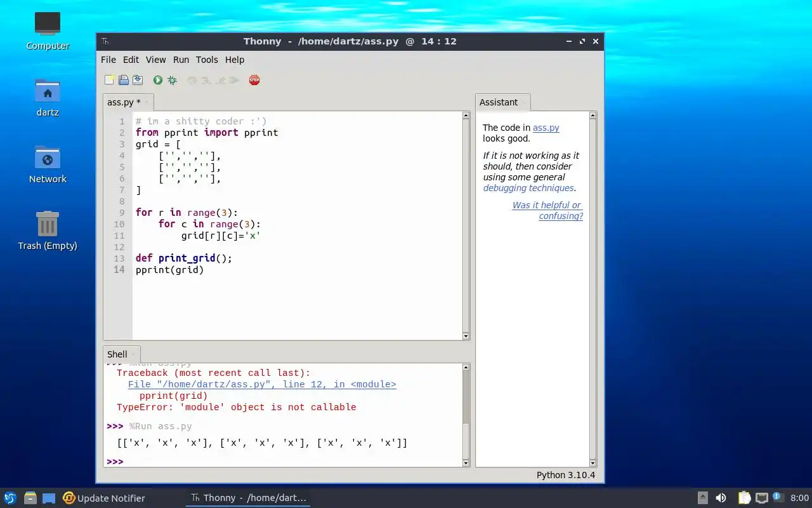Screen dimensions: 812x508
Task: Open the Trash (Empty) desktop icon
Action: pyautogui.click(x=48, y=231)
